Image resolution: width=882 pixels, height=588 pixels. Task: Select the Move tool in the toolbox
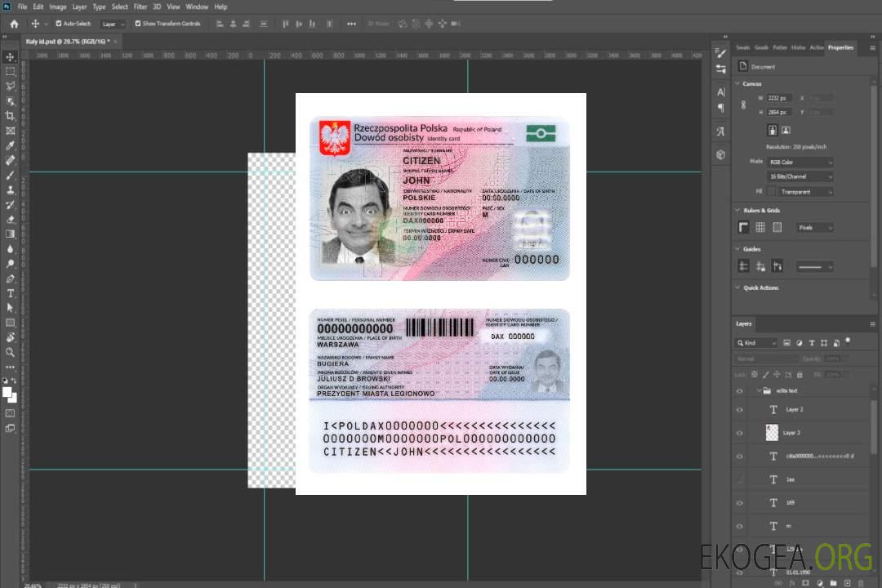point(10,57)
